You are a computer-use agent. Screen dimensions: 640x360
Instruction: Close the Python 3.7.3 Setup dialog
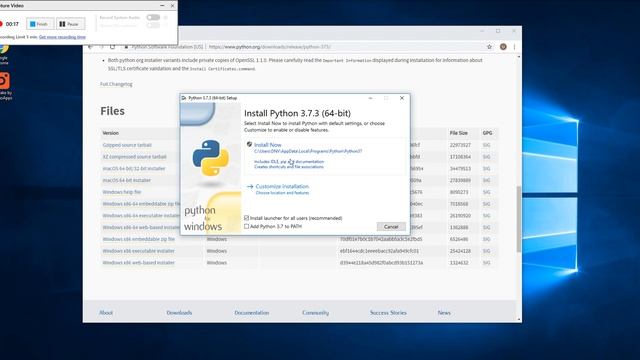[402, 98]
